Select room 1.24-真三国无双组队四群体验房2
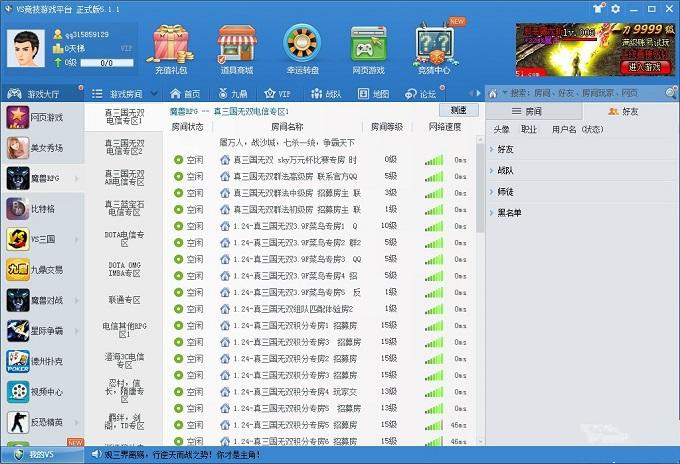The image size is (680, 464). pos(320,309)
